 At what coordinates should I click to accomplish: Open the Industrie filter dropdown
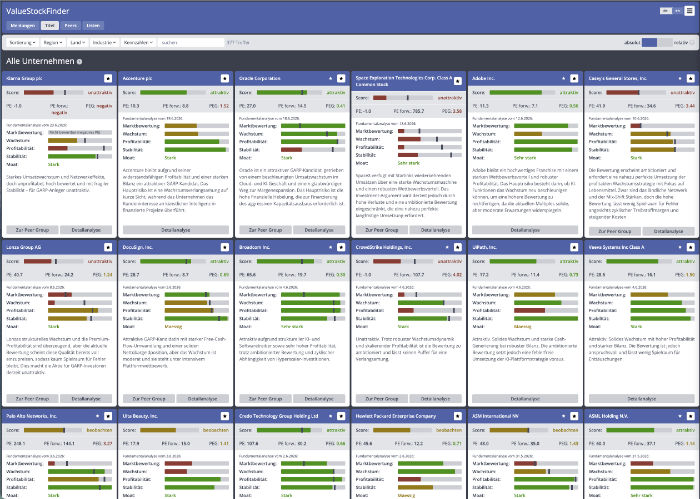(x=104, y=42)
